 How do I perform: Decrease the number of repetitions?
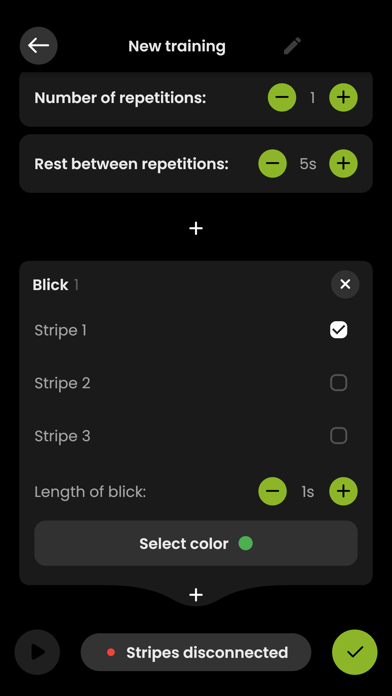282,97
